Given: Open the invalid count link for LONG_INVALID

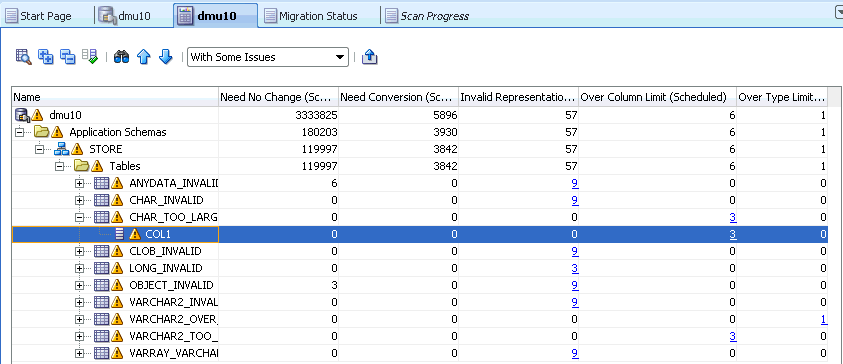Looking at the screenshot, I should 575,268.
